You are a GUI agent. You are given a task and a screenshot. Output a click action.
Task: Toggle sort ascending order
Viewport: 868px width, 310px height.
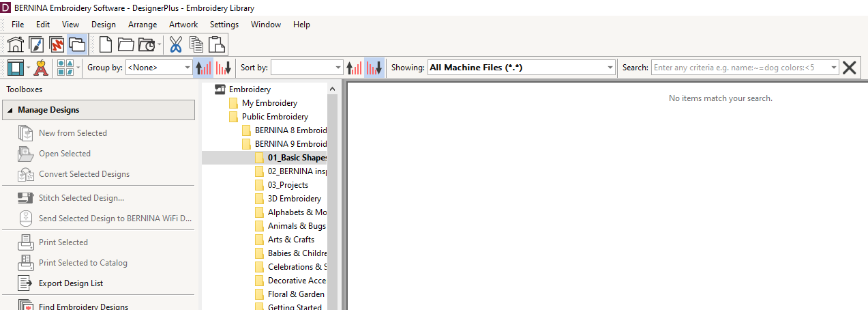[354, 67]
